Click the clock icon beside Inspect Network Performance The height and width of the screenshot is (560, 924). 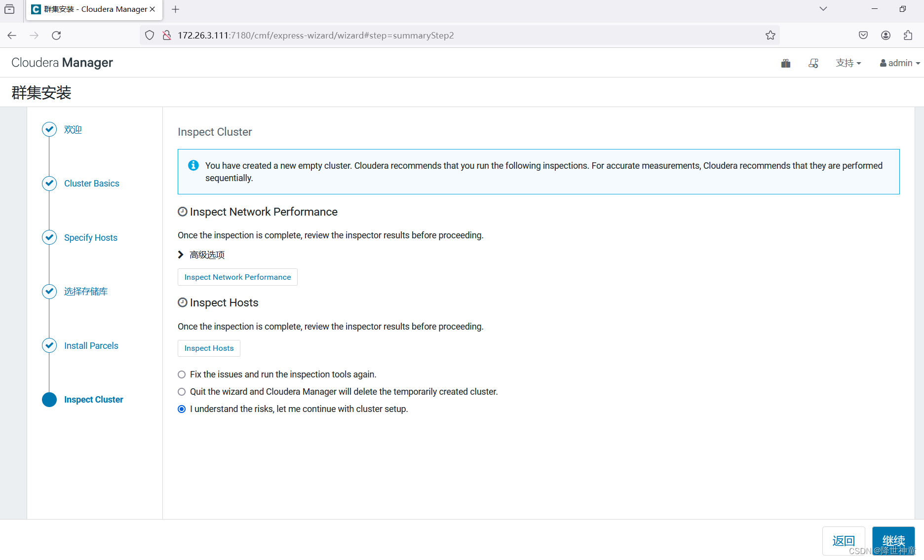(x=183, y=212)
